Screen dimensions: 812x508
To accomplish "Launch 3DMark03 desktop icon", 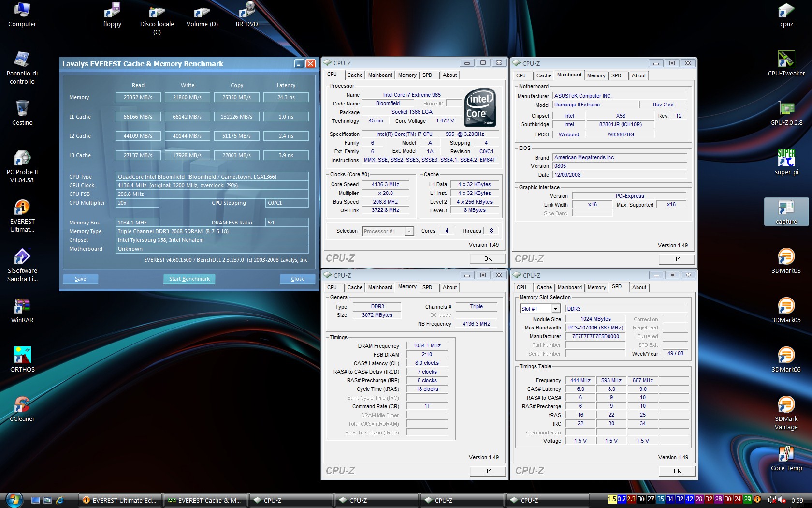I will click(786, 261).
